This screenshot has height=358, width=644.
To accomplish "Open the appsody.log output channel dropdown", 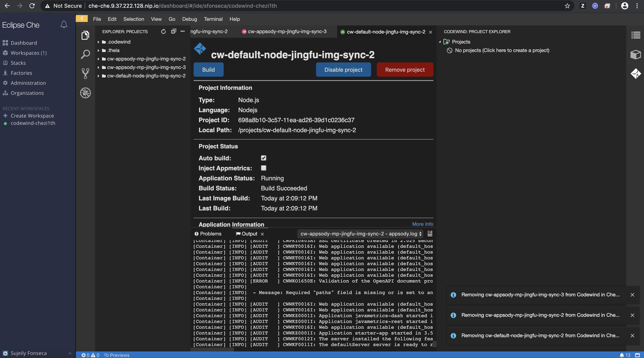I will 360,234.
